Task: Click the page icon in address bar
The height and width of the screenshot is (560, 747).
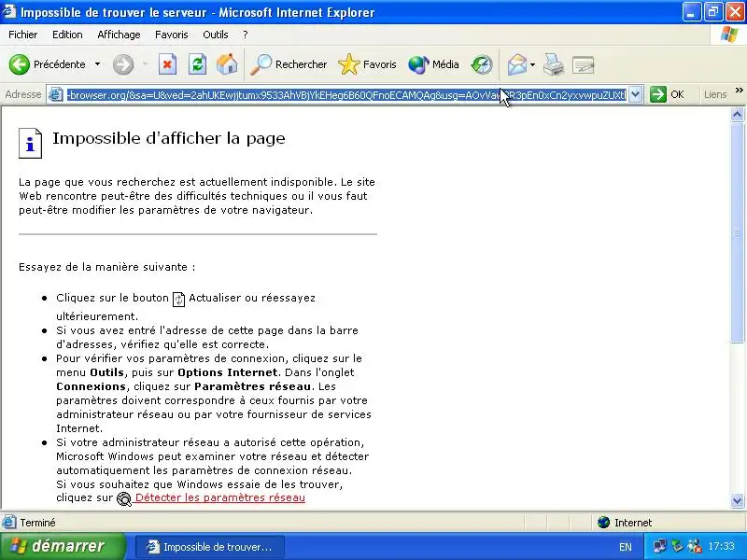Action: pyautogui.click(x=56, y=95)
